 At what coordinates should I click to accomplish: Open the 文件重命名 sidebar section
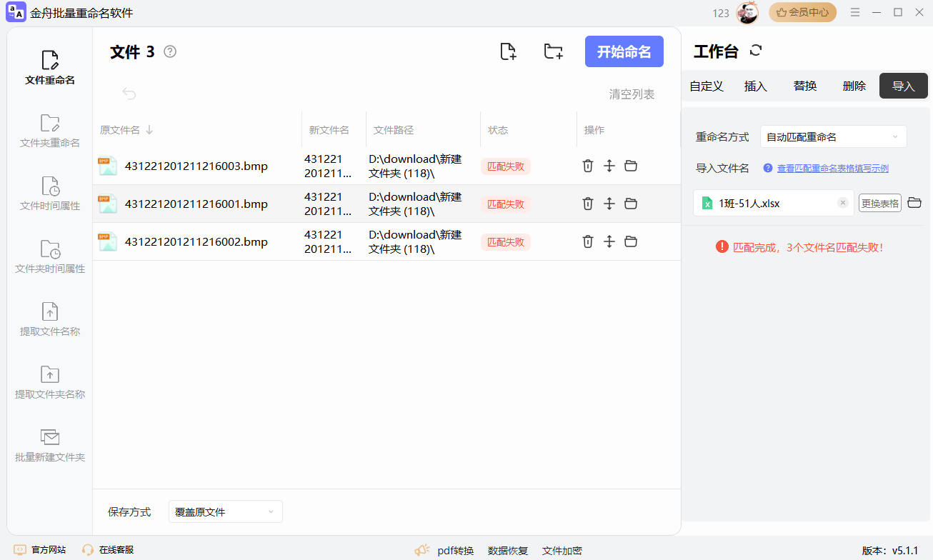tap(50, 69)
